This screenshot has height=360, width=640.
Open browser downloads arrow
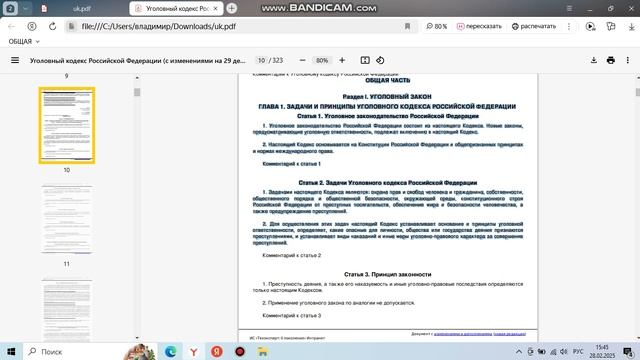tap(631, 27)
